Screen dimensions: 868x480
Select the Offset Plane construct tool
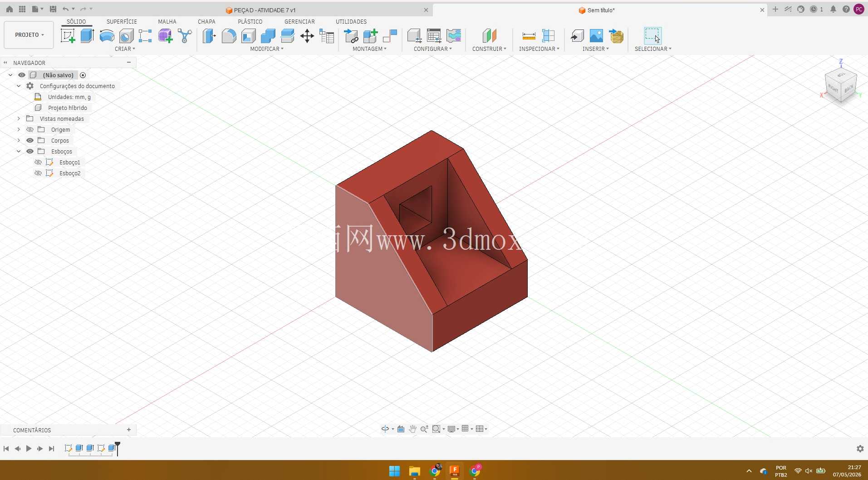click(x=490, y=36)
